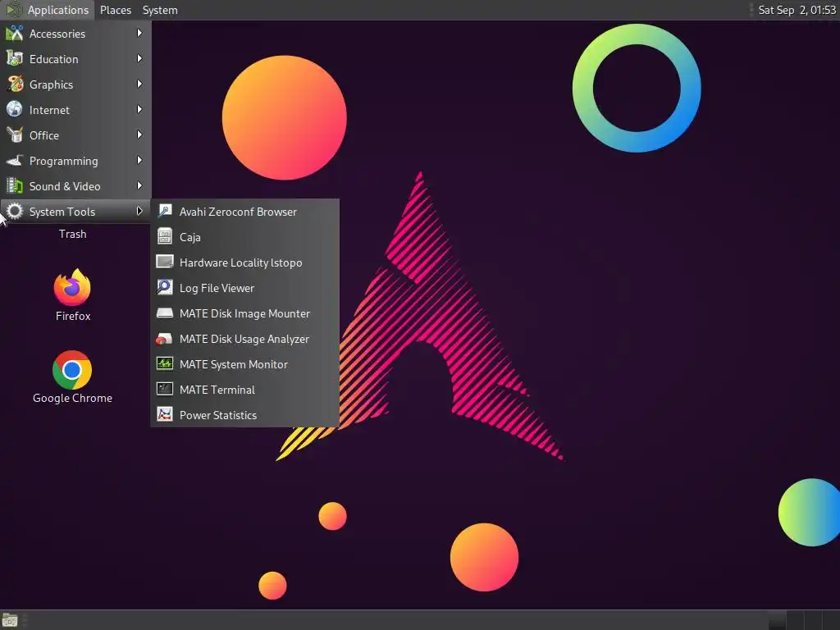The image size is (840, 630).
Task: Select the Sound & Video label text
Action: pyautogui.click(x=65, y=186)
